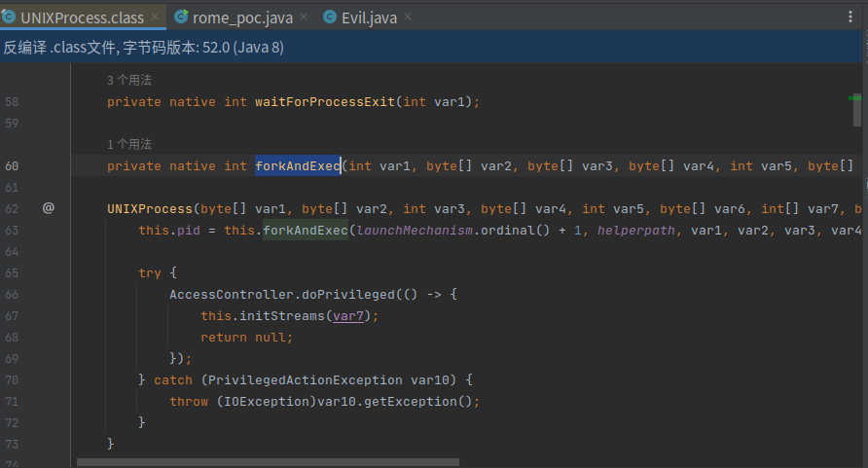Screen dimensions: 868x468
Task: Click the Evil.java class icon
Action: [x=330, y=18]
